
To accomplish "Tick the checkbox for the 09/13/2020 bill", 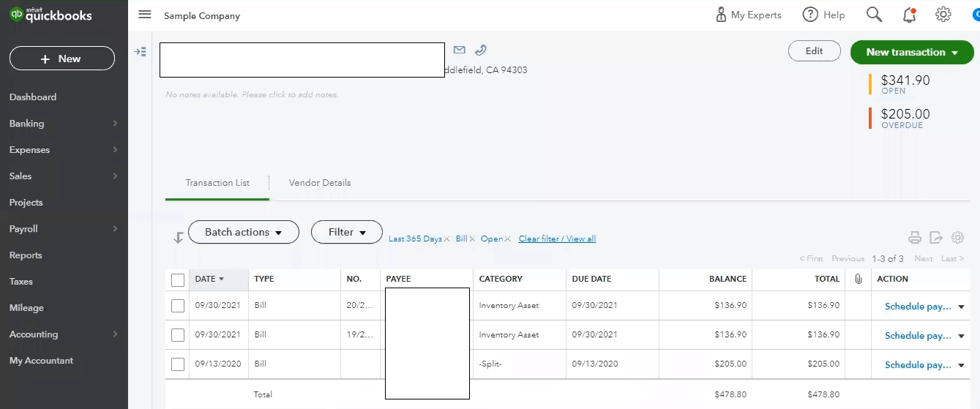I will [178, 364].
